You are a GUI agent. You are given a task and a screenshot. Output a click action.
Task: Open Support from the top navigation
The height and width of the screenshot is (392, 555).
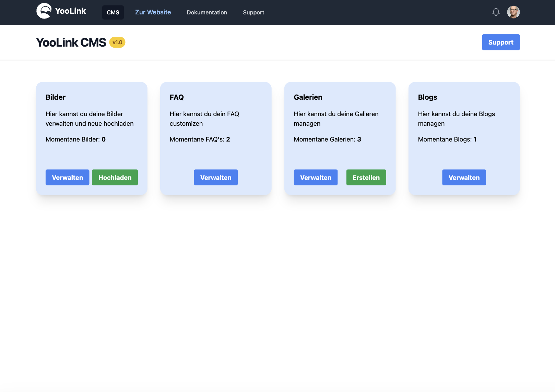(253, 12)
